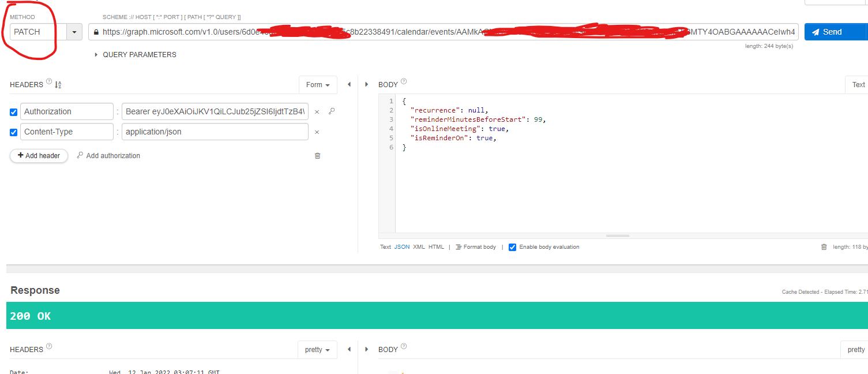Viewport: 868px width, 374px height.
Task: Switch body syntax to JSON
Action: (x=402, y=247)
